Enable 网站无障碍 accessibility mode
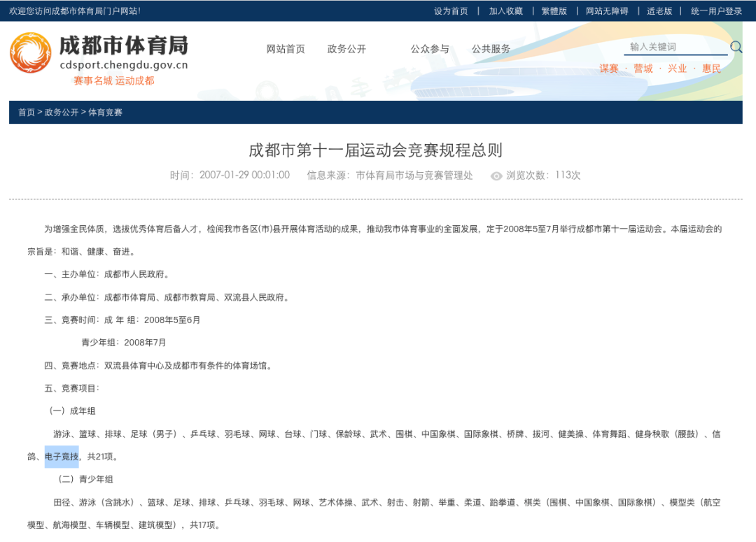 [x=607, y=11]
